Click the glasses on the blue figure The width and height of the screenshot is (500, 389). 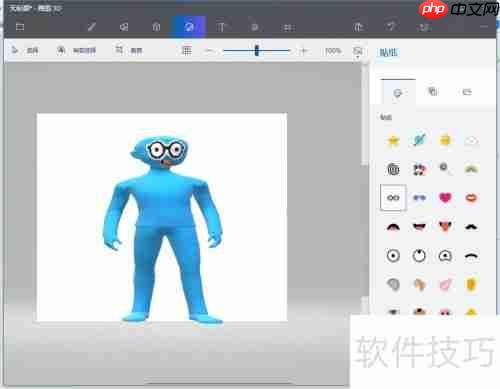click(165, 150)
